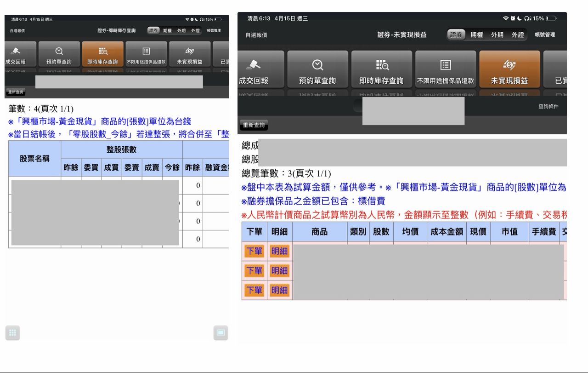Switch to 期權 segment on the 證券-未實現損益 screen
Screen dimensions: 588x373
click(476, 34)
